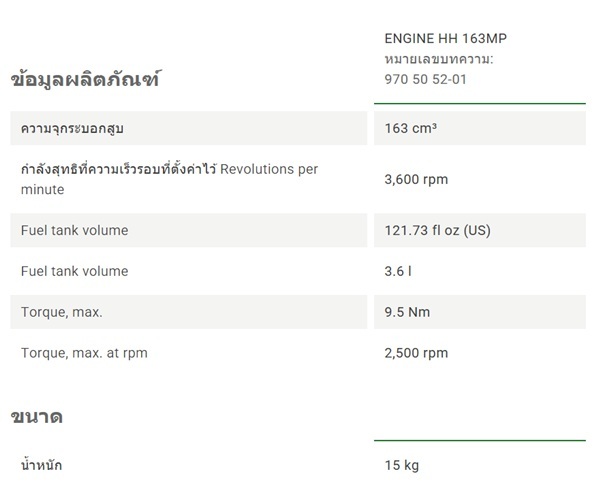
Task: Select the 163 cm³ displacement value
Action: pos(410,129)
